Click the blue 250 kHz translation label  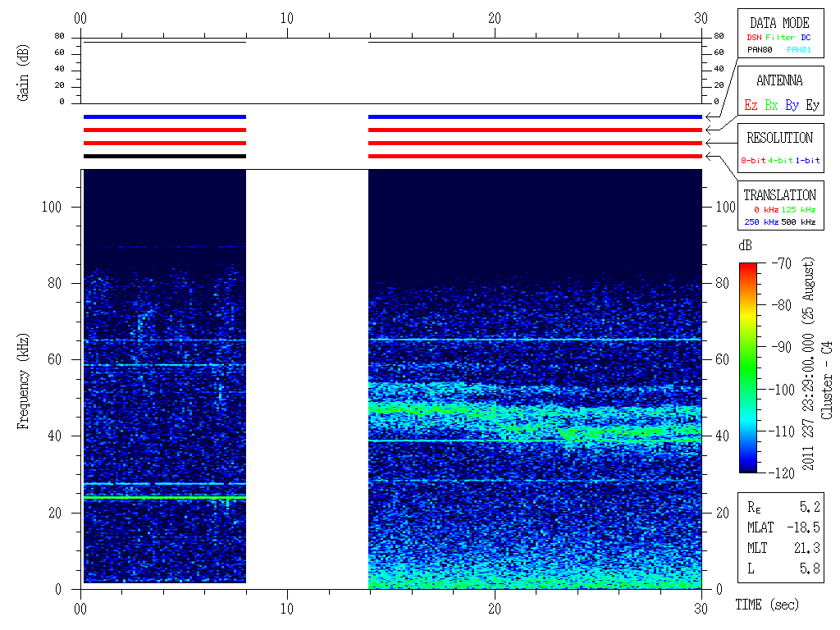pyautogui.click(x=759, y=222)
